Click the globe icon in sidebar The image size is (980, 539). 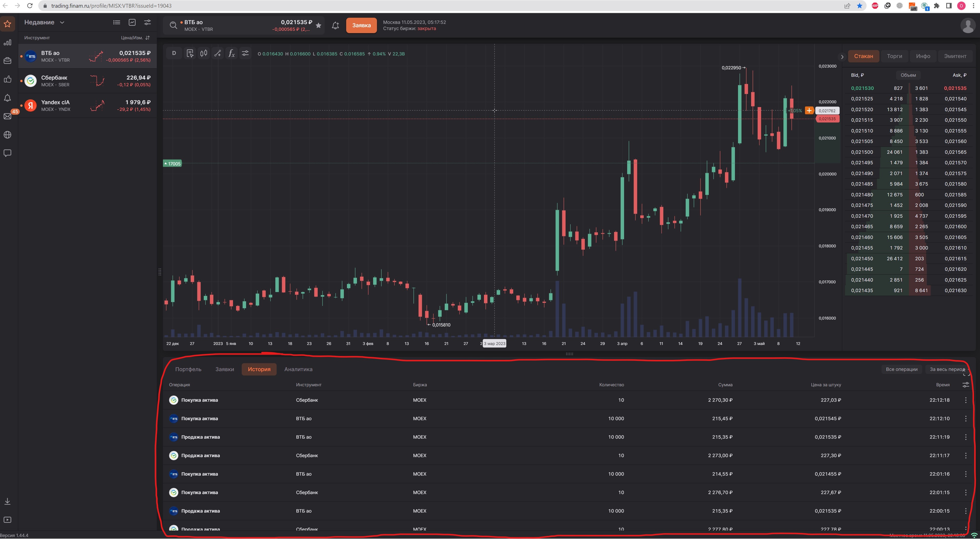click(7, 135)
